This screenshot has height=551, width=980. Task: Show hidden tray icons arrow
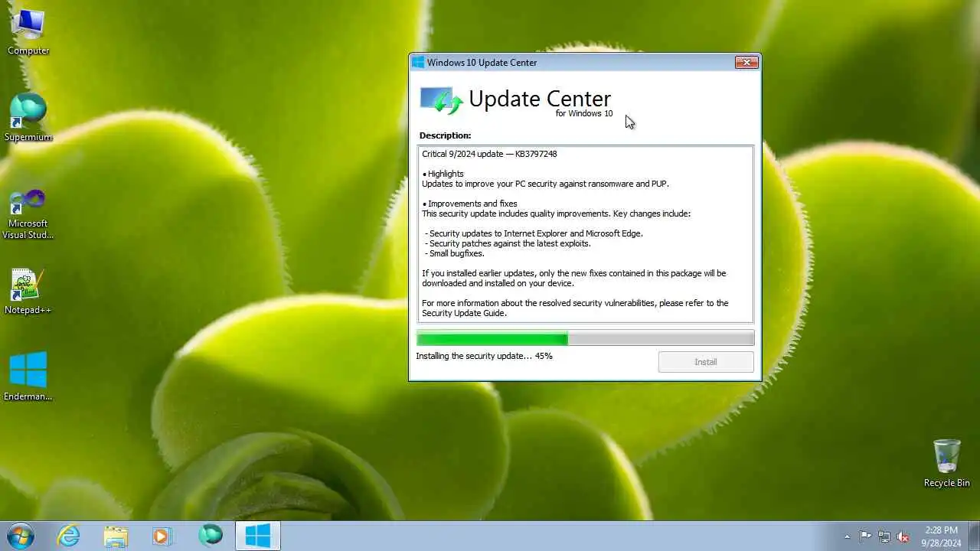coord(847,536)
